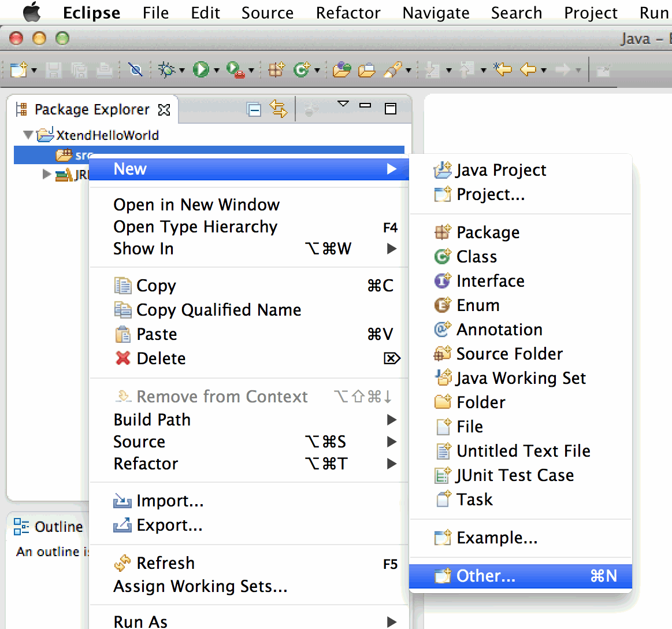672x629 pixels.
Task: Select Refresh in the context menu
Action: pyautogui.click(x=165, y=563)
